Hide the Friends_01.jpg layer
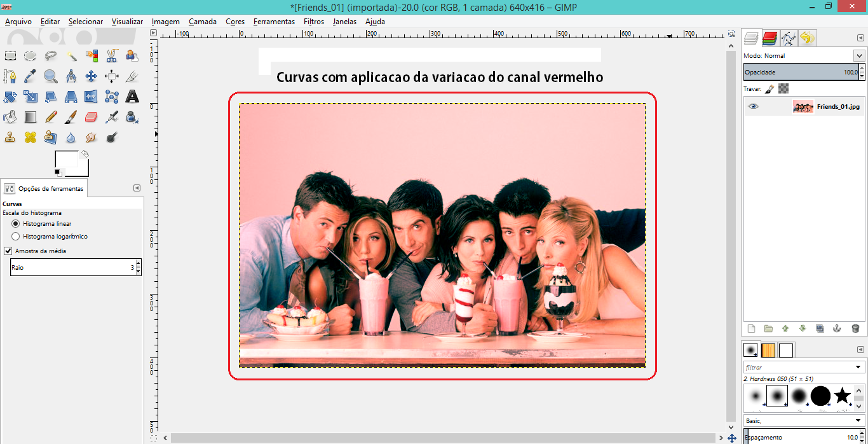The height and width of the screenshot is (444, 868). pyautogui.click(x=753, y=107)
